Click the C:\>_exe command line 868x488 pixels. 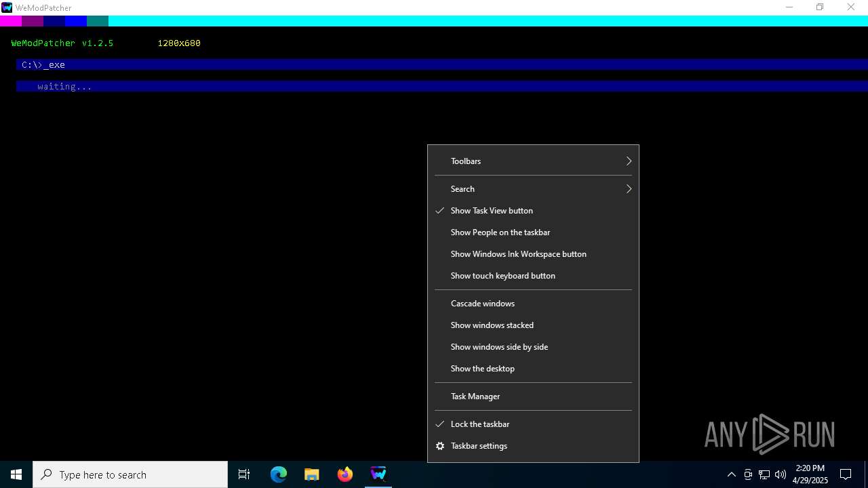pyautogui.click(x=442, y=64)
